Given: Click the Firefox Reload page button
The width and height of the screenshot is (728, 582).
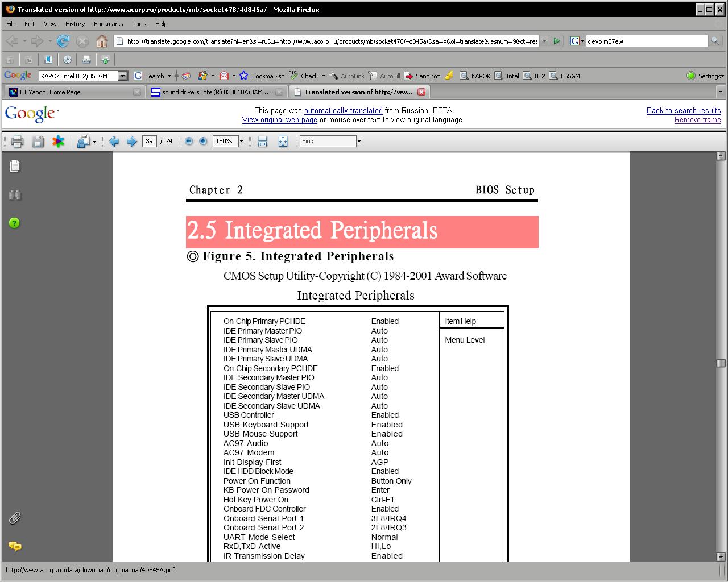Looking at the screenshot, I should [x=63, y=41].
